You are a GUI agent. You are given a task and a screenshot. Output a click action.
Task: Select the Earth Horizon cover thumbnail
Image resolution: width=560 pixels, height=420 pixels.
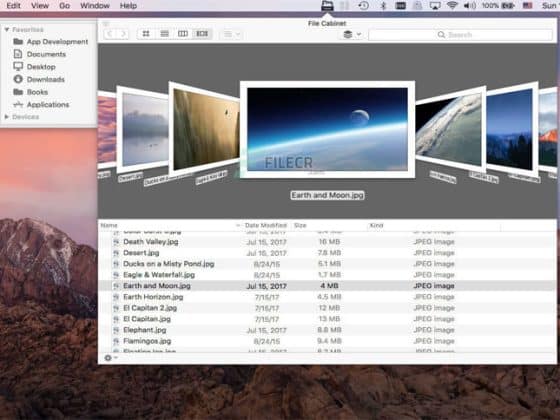[451, 129]
